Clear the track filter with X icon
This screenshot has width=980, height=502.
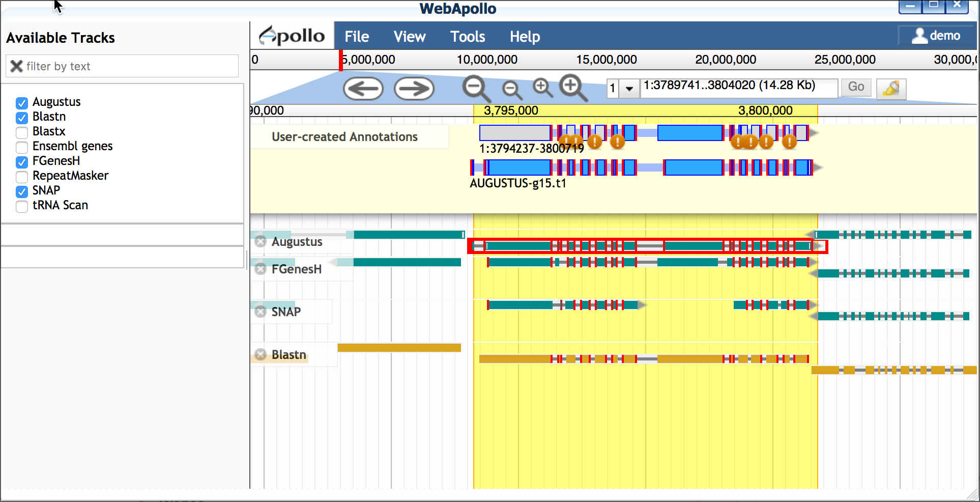tap(16, 66)
